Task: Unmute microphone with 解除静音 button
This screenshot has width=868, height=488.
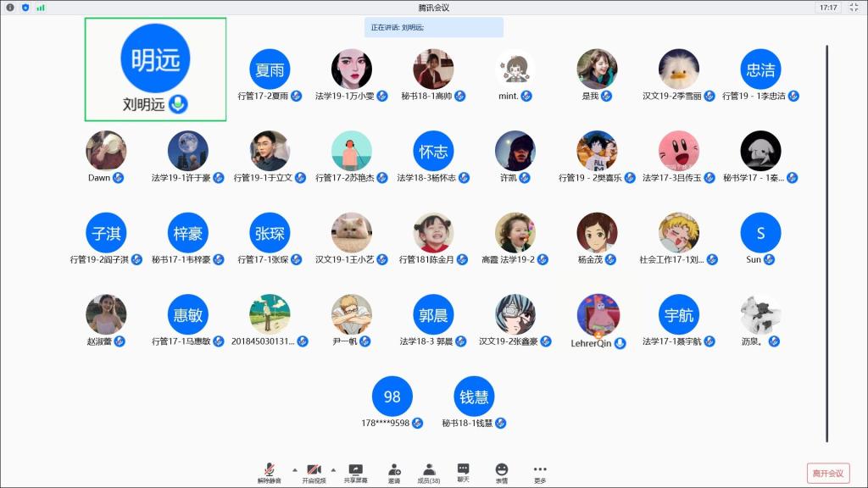Action: [269, 472]
